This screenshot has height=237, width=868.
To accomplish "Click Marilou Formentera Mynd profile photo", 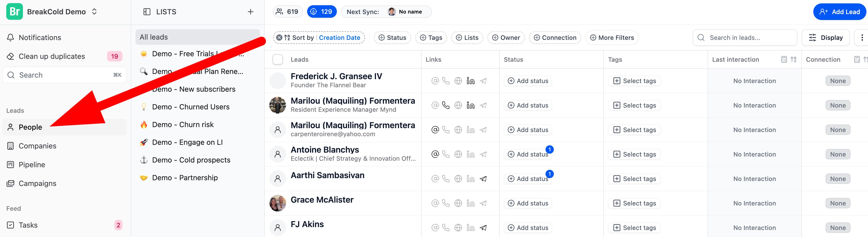I will (x=278, y=105).
